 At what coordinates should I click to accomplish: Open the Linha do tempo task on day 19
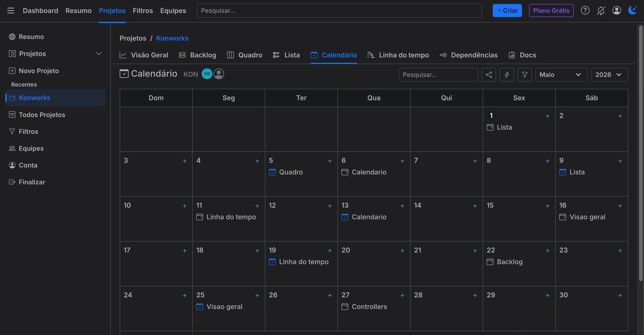pos(299,262)
